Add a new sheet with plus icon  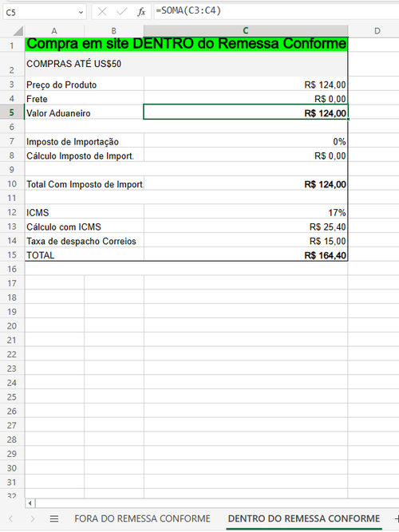point(397,518)
